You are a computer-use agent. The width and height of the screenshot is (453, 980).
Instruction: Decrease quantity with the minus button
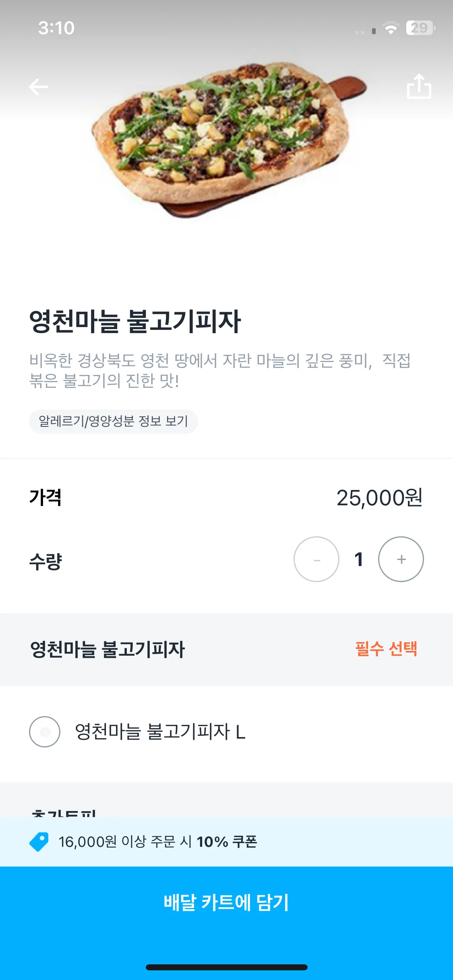[316, 559]
